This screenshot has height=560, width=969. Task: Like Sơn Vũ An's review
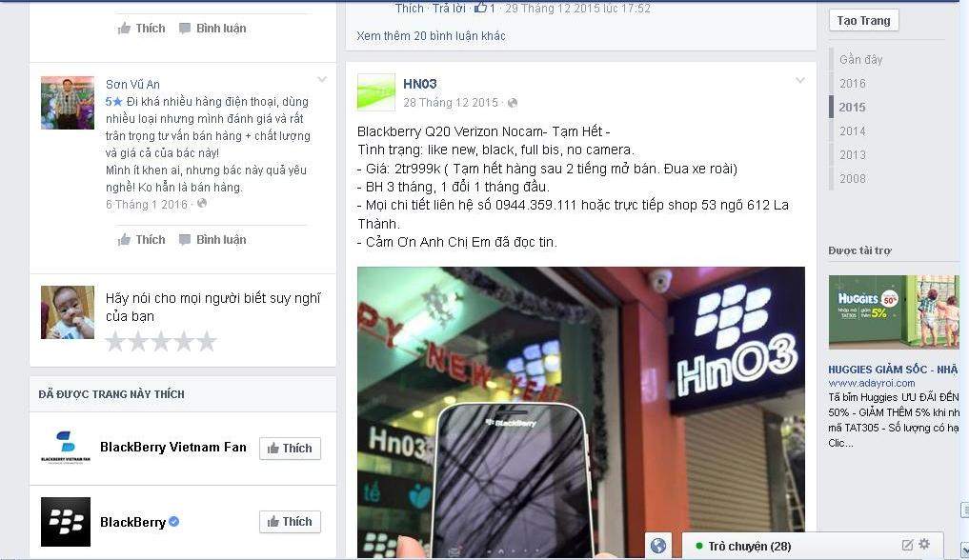(142, 240)
